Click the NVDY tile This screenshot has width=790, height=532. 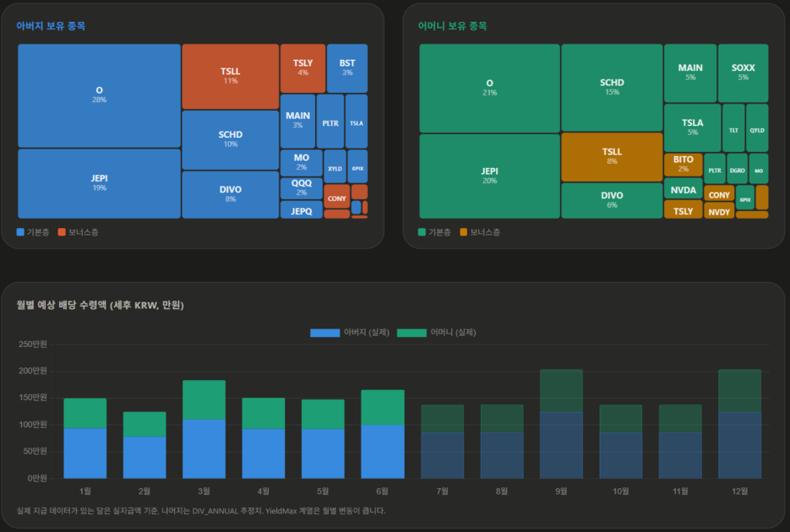click(x=719, y=211)
